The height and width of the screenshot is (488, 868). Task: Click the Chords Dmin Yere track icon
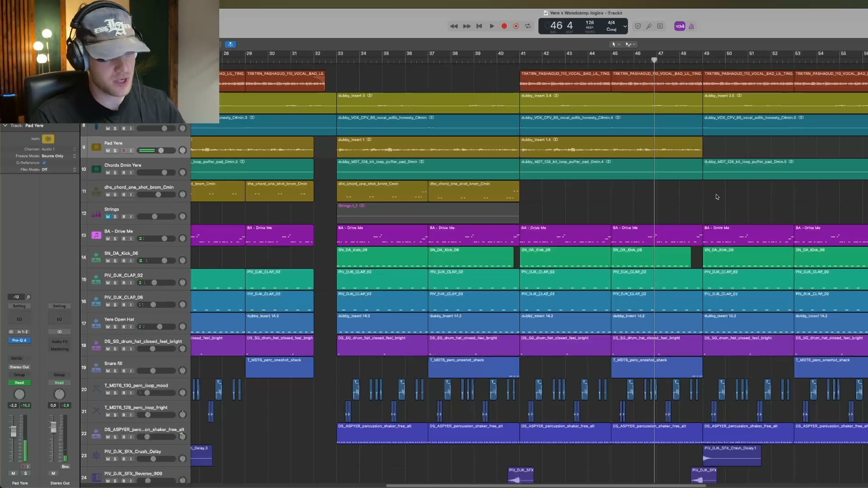(x=96, y=169)
